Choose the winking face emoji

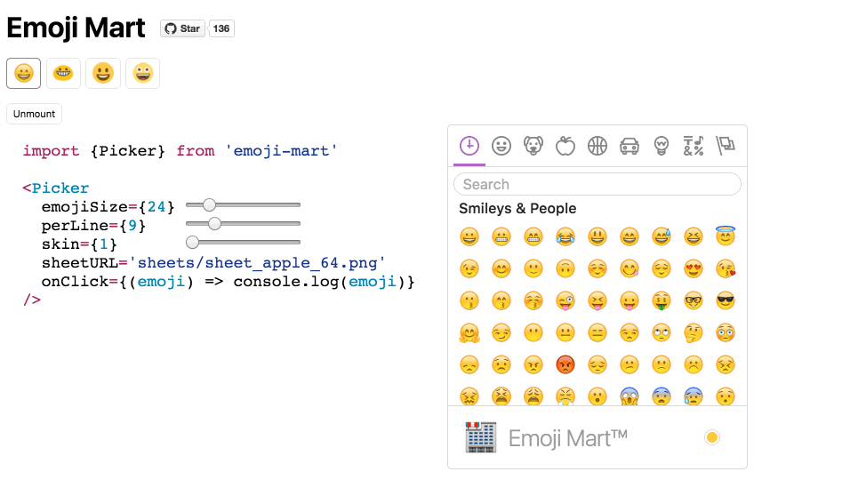click(469, 268)
